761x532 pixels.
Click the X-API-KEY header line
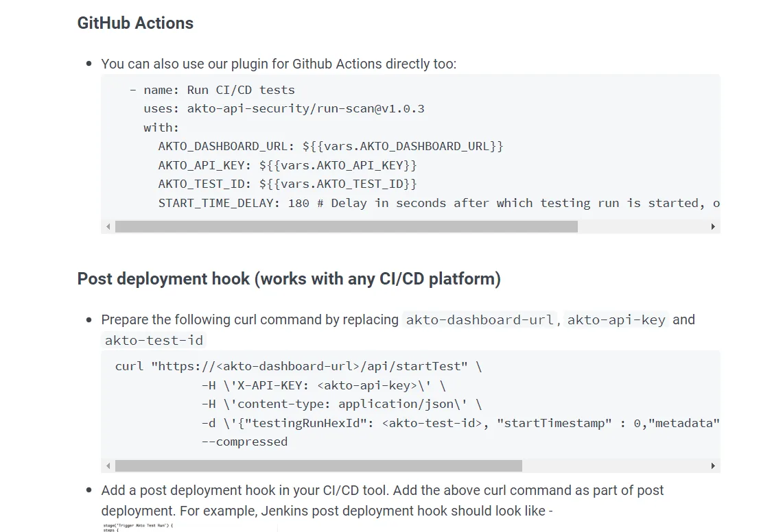pyautogui.click(x=324, y=385)
